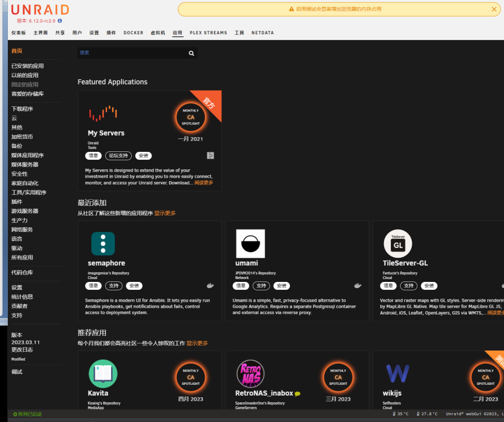Select 加密货币 category in the sidebar
Image resolution: width=504 pixels, height=422 pixels.
[22, 137]
